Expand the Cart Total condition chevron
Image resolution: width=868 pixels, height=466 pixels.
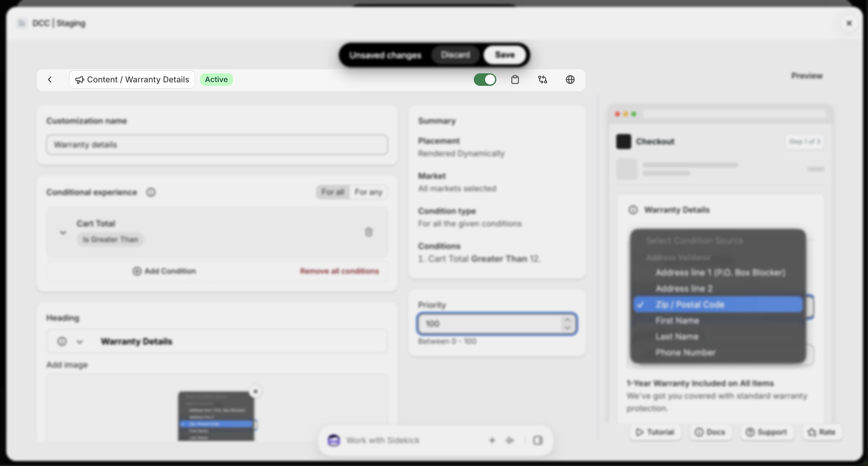63,232
